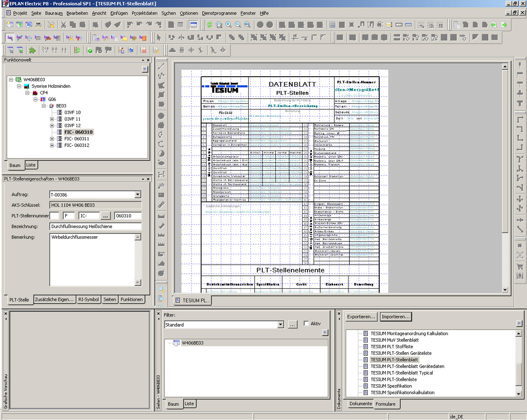Select W406BE03 in the Seiten panel
The image size is (527, 420).
pyautogui.click(x=192, y=343)
